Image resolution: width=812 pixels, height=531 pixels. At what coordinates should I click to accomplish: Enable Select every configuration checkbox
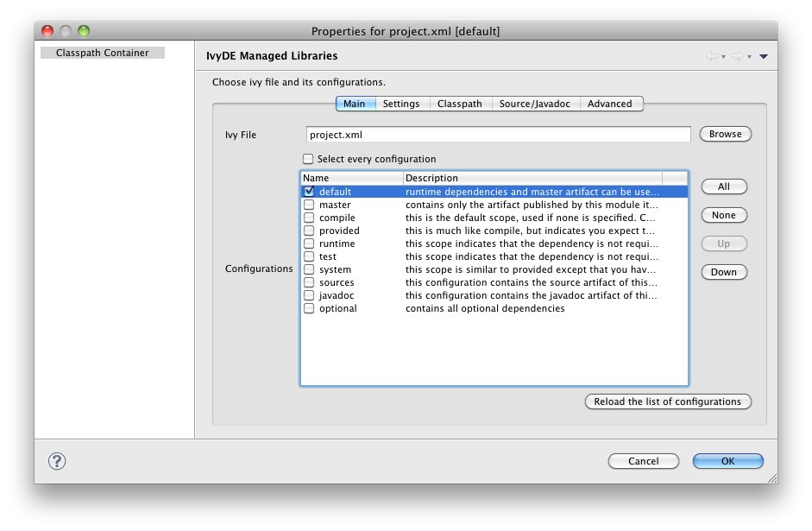tap(308, 159)
